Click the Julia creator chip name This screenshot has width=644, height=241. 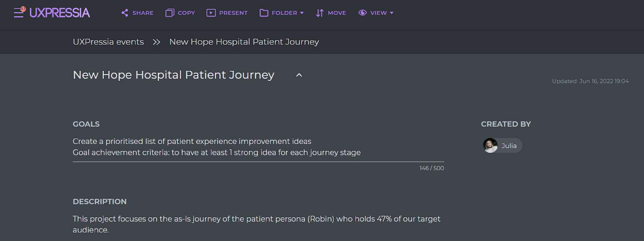pos(509,146)
